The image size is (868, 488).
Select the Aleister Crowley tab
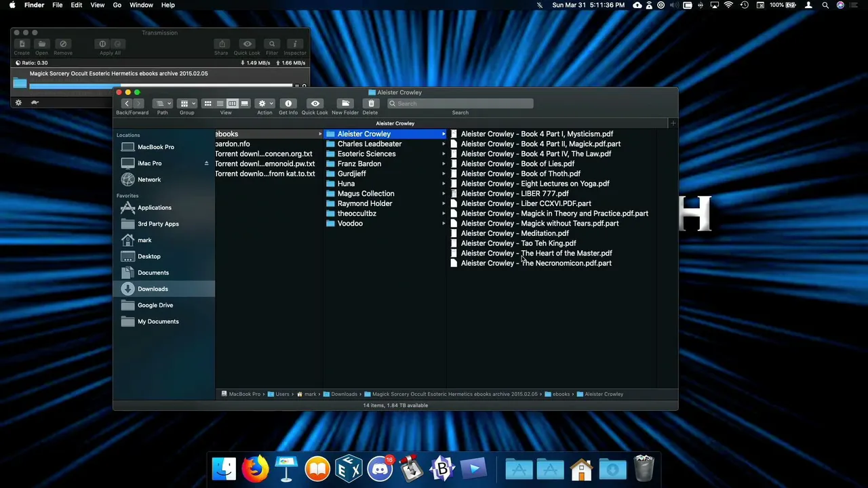point(395,123)
